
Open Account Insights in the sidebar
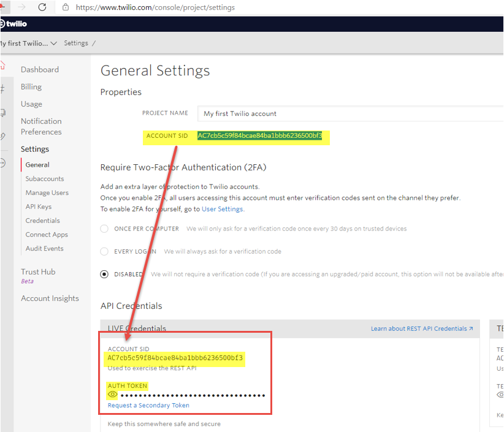tap(50, 298)
